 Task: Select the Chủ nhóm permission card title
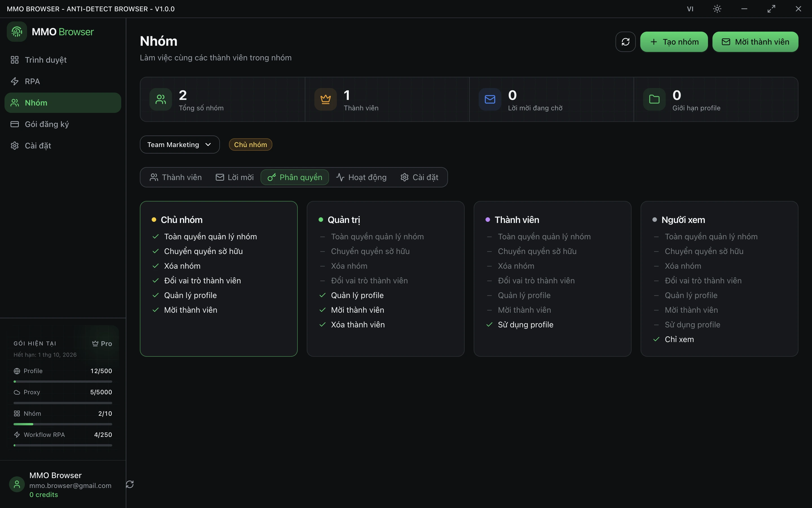point(182,220)
